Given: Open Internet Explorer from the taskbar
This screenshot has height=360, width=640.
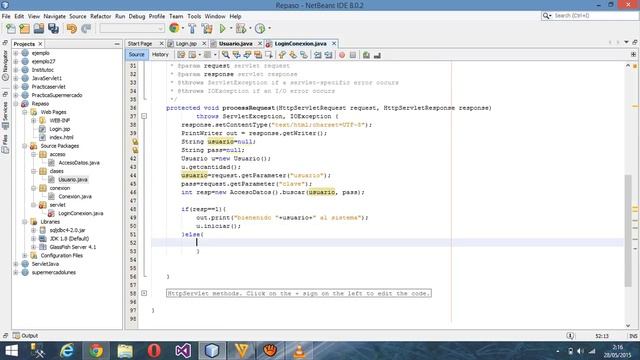Looking at the screenshot, I should click(67, 351).
